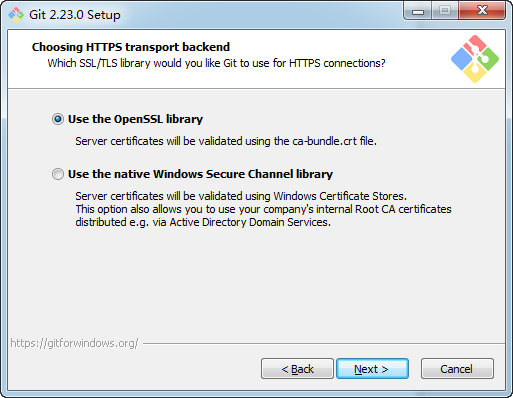Click the 'Git 2.23.0 Setup' title bar text
Viewport: 513px width, 398px height.
coord(75,15)
